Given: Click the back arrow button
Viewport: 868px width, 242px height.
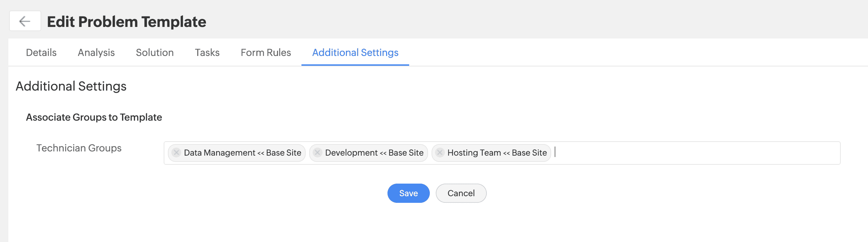Looking at the screenshot, I should [25, 21].
